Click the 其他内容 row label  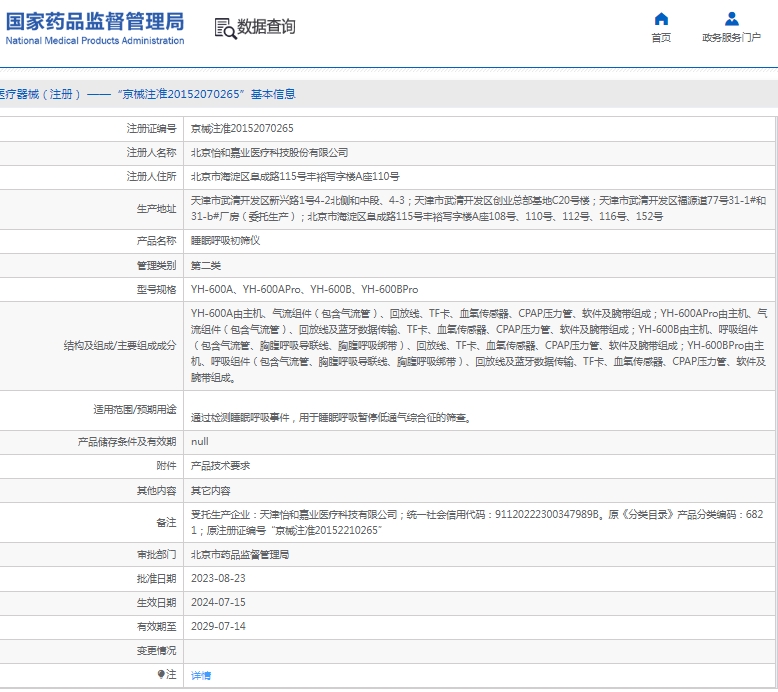click(156, 491)
